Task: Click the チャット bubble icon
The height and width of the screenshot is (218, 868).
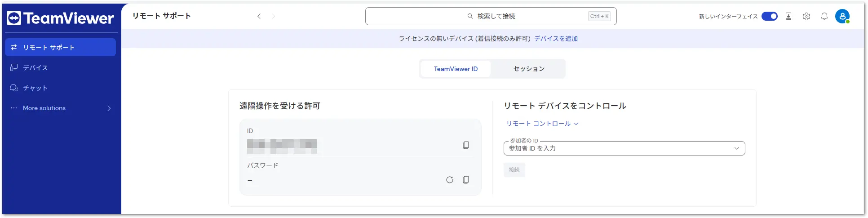Action: click(x=14, y=88)
